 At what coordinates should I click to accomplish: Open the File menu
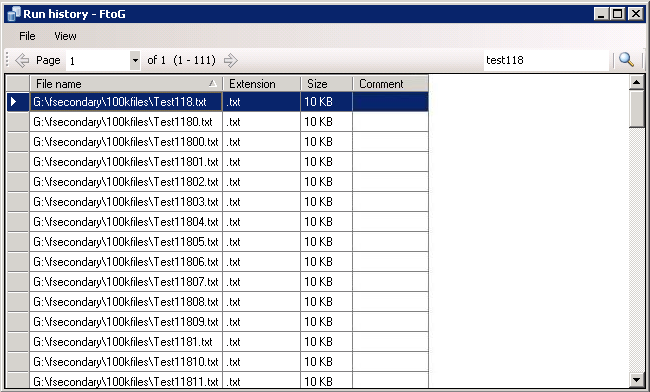coord(27,36)
